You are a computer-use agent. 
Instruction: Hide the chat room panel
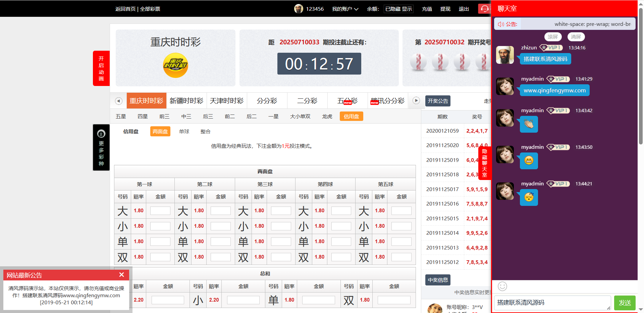(484, 163)
